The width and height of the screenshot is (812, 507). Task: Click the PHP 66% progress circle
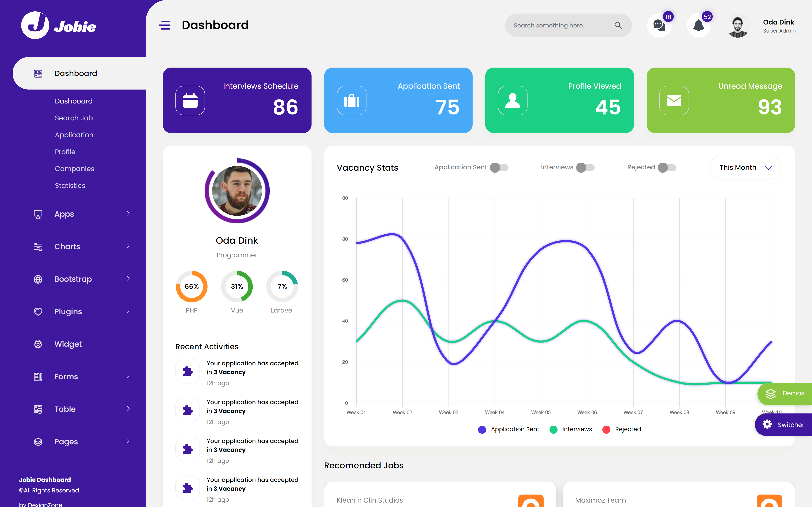192,286
